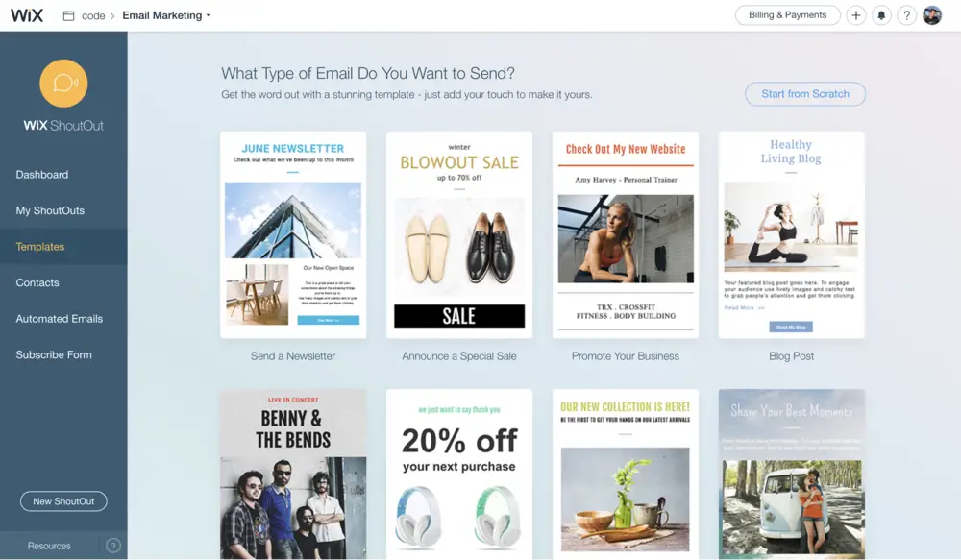Open help question mark icon in header
Image resolution: width=961 pixels, height=560 pixels.
(906, 15)
